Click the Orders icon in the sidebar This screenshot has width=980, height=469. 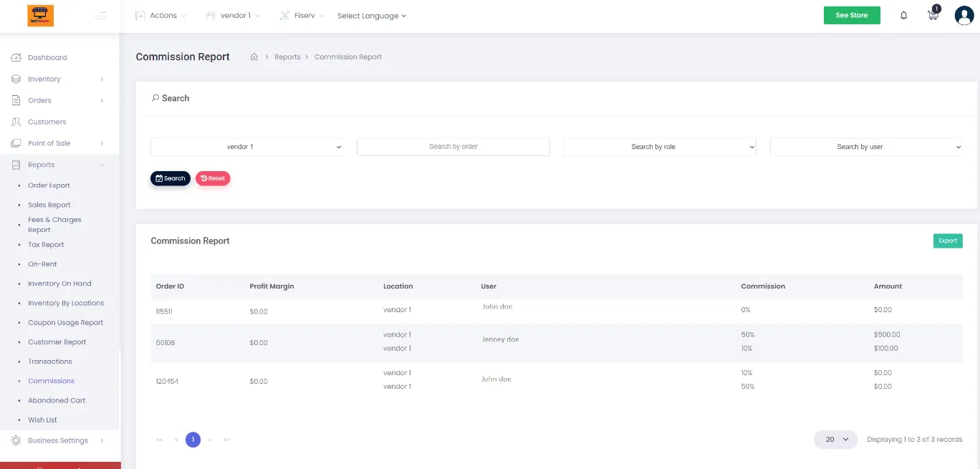click(x=17, y=100)
